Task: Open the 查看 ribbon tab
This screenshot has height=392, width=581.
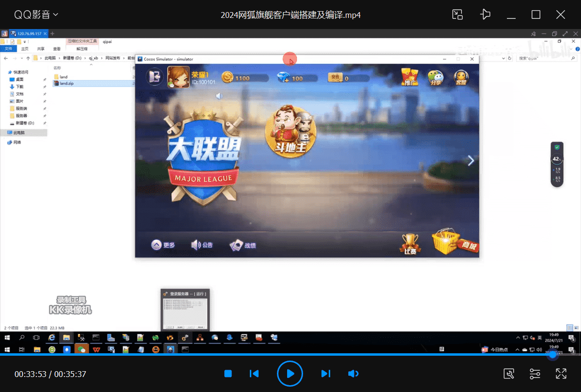Action: click(x=57, y=49)
